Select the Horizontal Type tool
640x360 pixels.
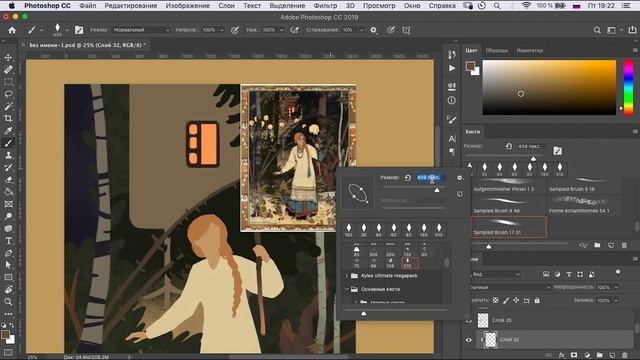pyautogui.click(x=8, y=241)
